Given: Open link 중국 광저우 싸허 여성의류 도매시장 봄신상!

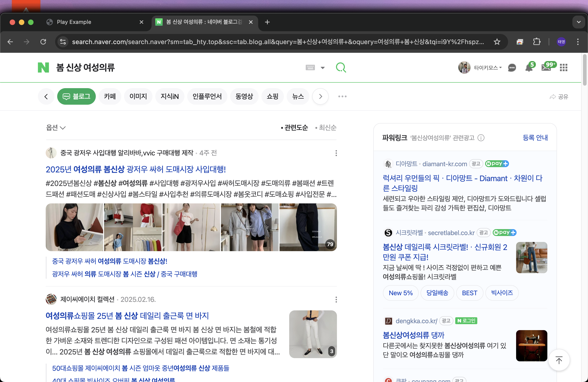Looking at the screenshot, I should (110, 261).
